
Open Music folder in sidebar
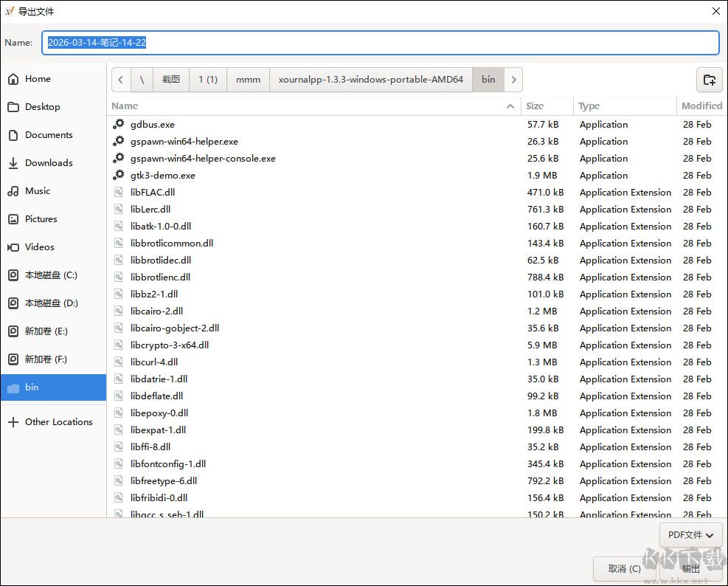[53, 191]
